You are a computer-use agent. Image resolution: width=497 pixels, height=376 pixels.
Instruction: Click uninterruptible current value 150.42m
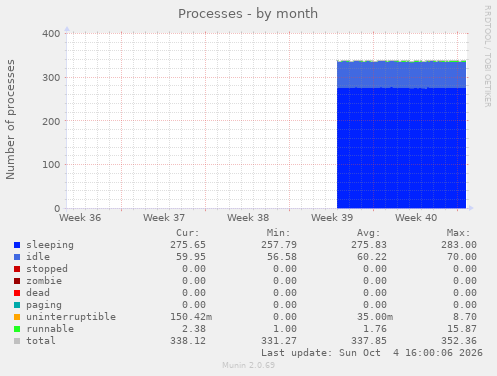click(191, 317)
